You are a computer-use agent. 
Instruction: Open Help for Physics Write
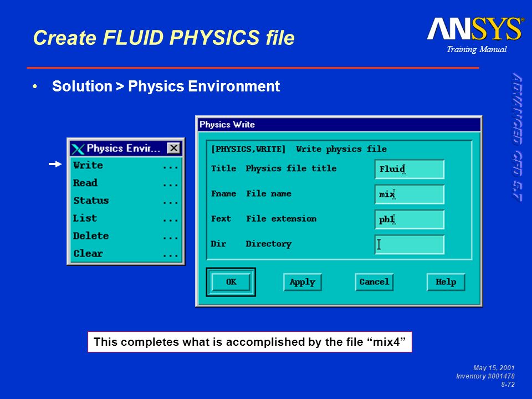tap(446, 282)
